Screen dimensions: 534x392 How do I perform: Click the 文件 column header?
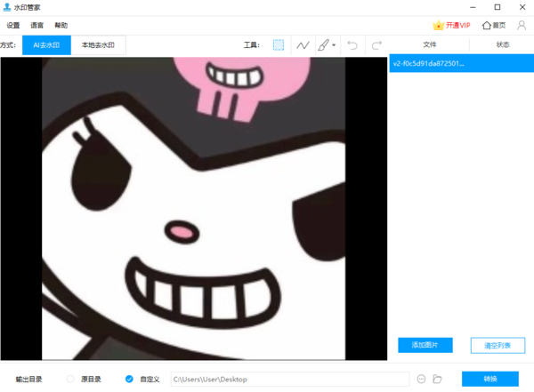pyautogui.click(x=430, y=44)
